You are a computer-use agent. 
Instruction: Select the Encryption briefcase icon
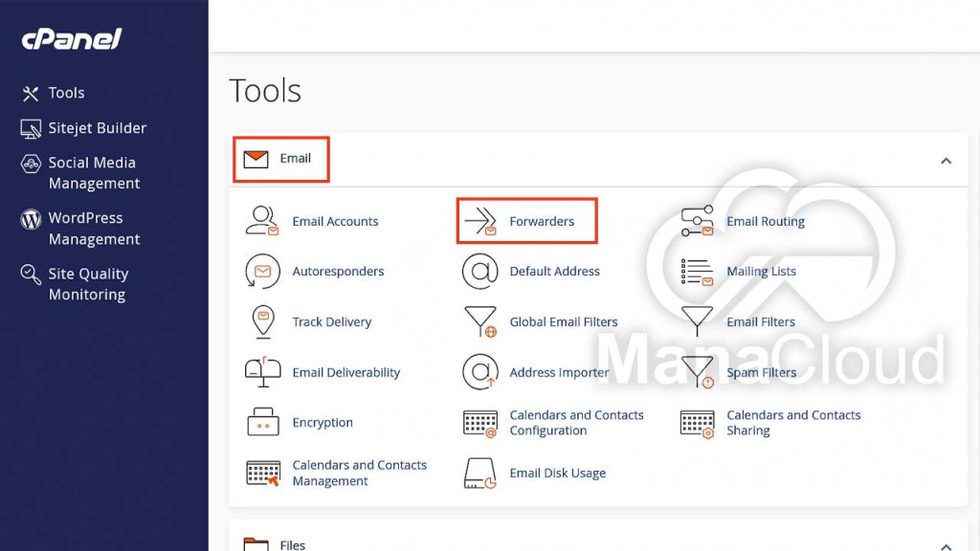260,422
